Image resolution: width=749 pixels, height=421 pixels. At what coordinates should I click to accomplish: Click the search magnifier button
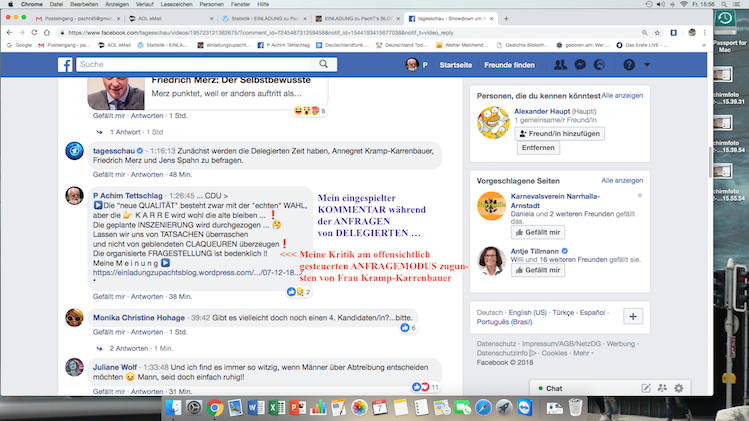click(374, 64)
